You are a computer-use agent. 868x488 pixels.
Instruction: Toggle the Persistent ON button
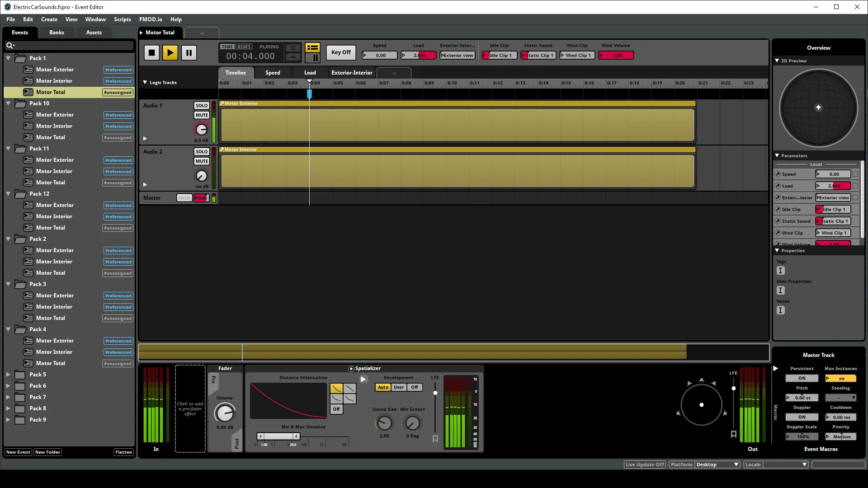pos(802,379)
